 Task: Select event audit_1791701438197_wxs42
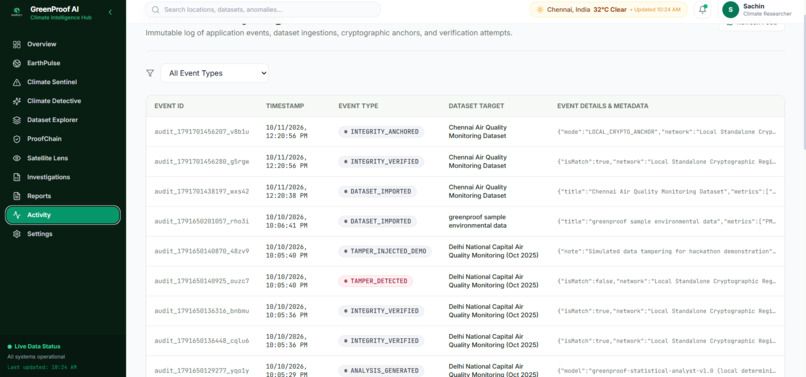[x=202, y=192]
